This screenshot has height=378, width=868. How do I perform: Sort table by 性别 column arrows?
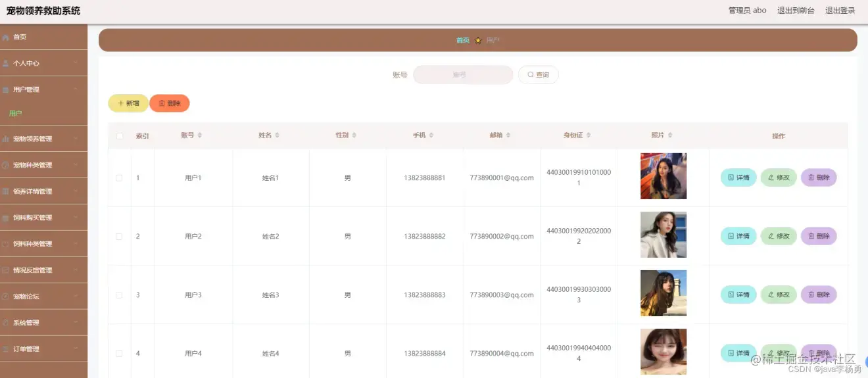pos(354,135)
